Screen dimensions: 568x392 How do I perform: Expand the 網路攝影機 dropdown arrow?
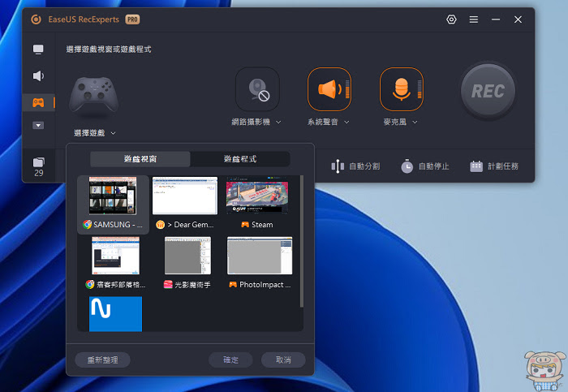tap(278, 122)
